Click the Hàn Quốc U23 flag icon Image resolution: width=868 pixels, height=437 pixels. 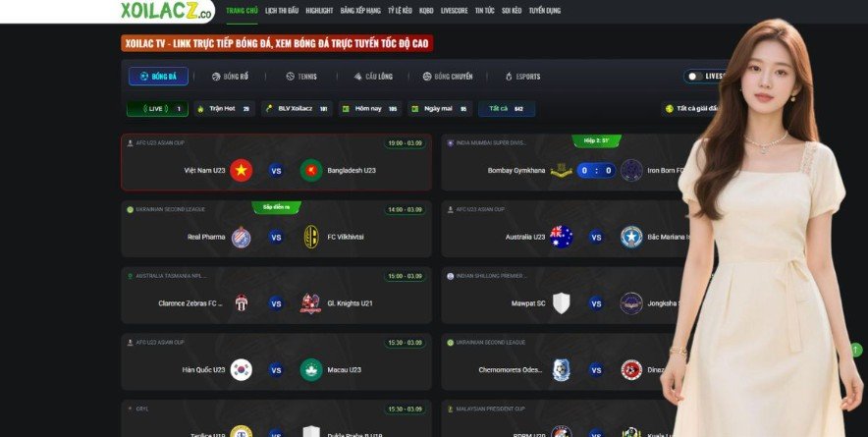(x=241, y=370)
